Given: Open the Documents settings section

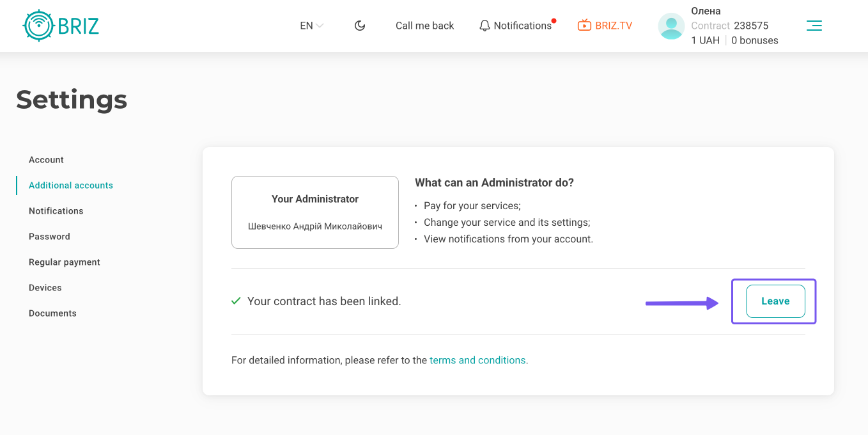Looking at the screenshot, I should 52,313.
